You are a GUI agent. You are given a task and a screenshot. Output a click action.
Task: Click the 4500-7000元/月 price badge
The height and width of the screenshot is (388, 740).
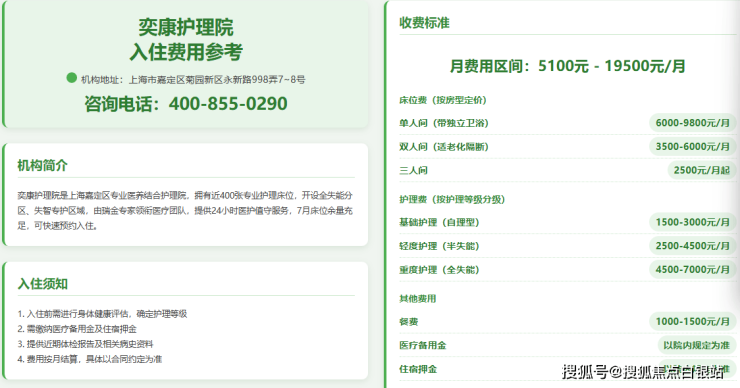(692, 269)
